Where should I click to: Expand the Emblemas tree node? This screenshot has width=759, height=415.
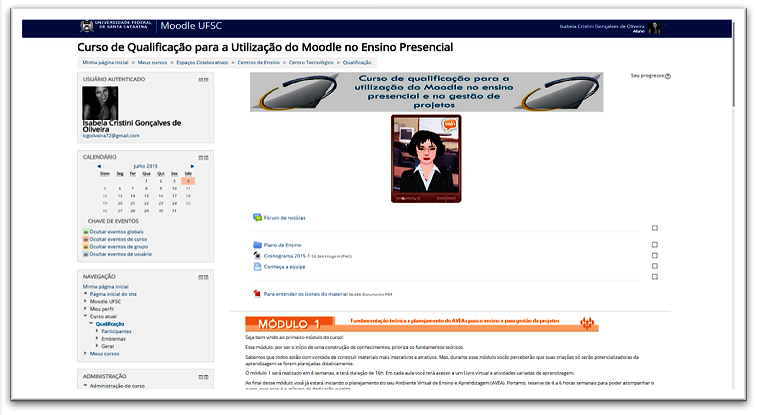[x=97, y=338]
